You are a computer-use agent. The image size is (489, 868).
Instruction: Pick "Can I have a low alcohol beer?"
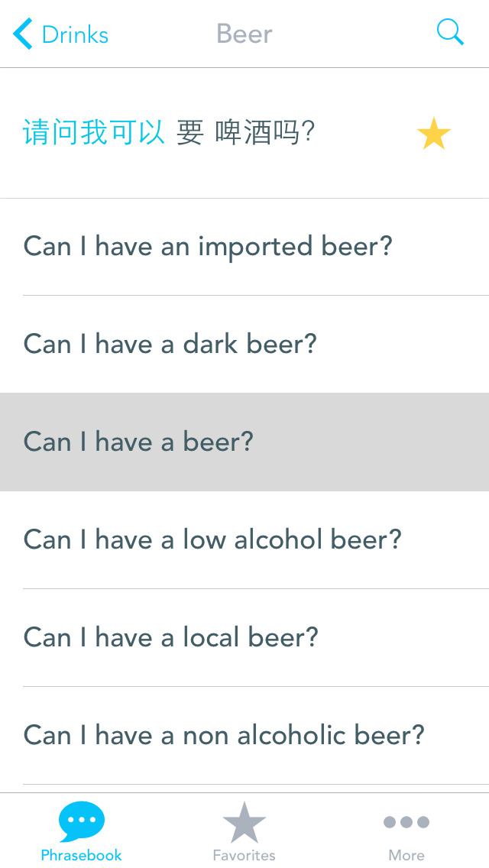(x=212, y=540)
